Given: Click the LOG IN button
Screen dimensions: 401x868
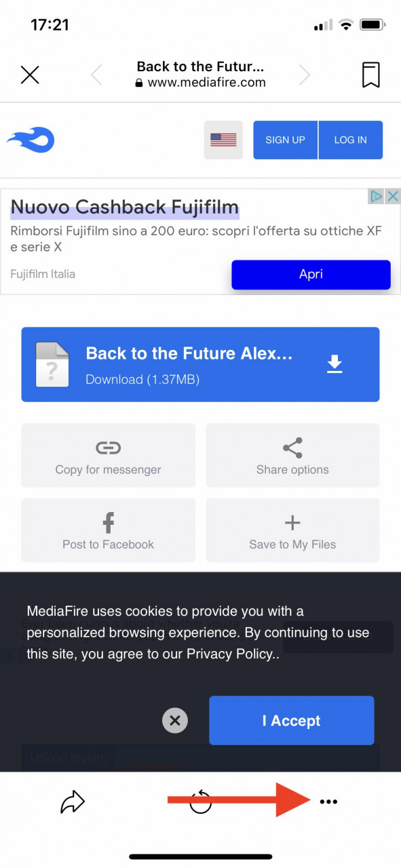Looking at the screenshot, I should pyautogui.click(x=351, y=140).
